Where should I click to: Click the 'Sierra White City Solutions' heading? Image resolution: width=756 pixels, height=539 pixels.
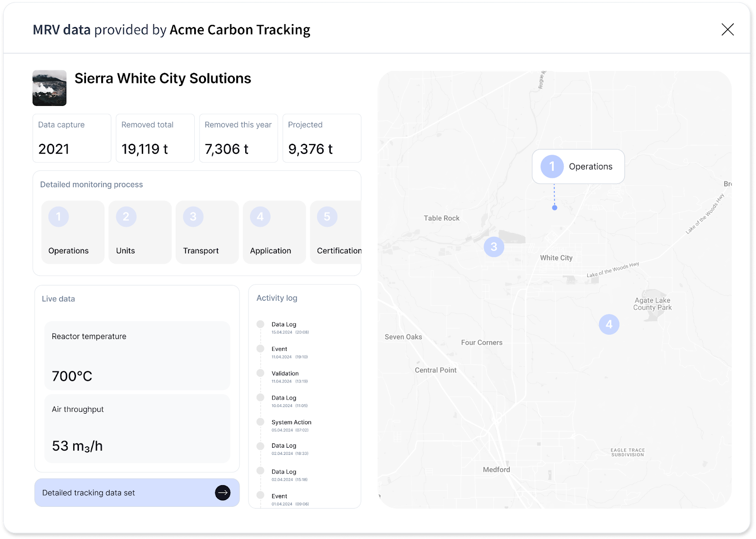click(163, 78)
